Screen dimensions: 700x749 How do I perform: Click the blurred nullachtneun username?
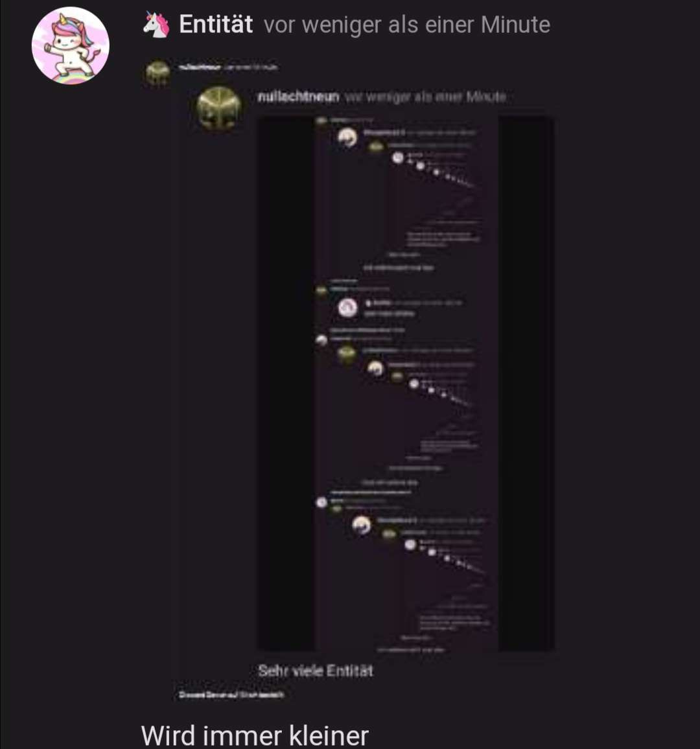[x=298, y=97]
